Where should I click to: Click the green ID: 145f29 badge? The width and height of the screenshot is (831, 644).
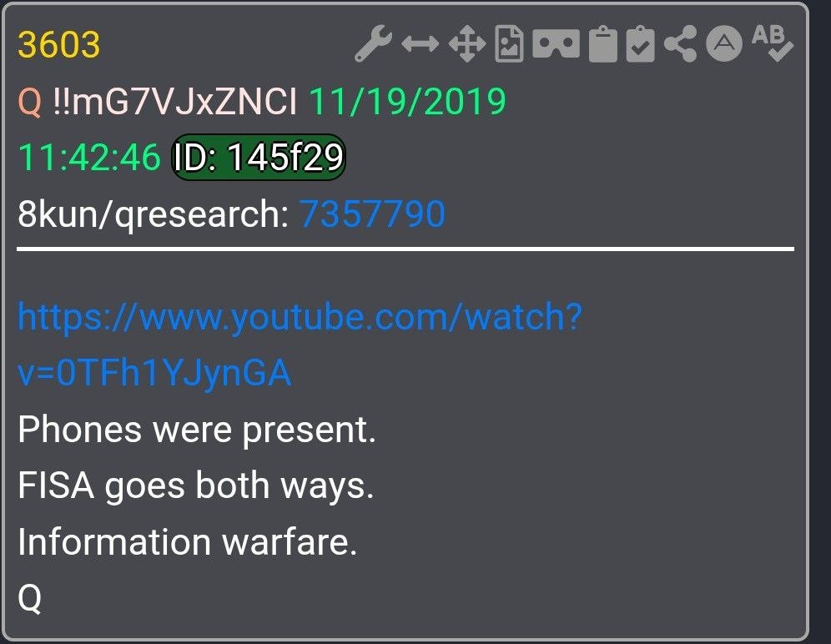point(259,158)
